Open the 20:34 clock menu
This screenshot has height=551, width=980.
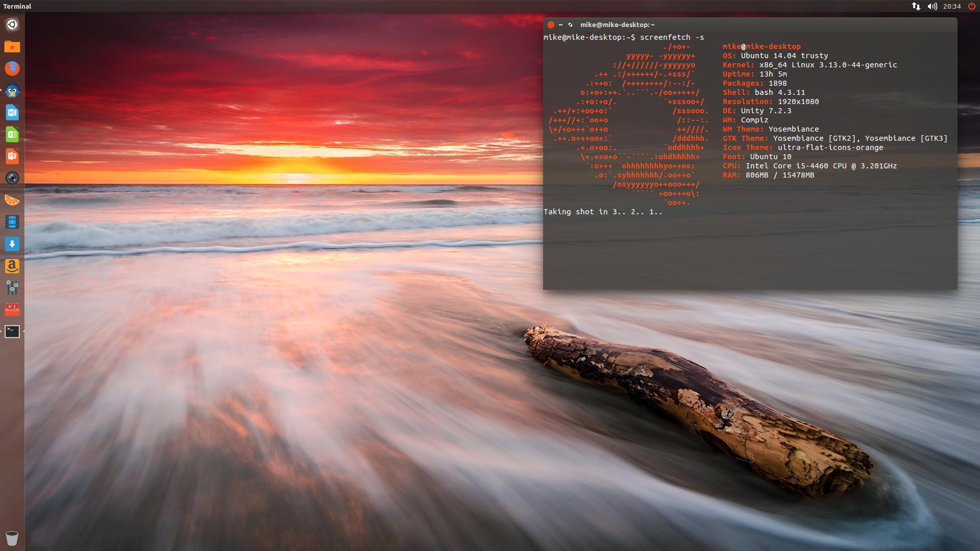tap(952, 6)
